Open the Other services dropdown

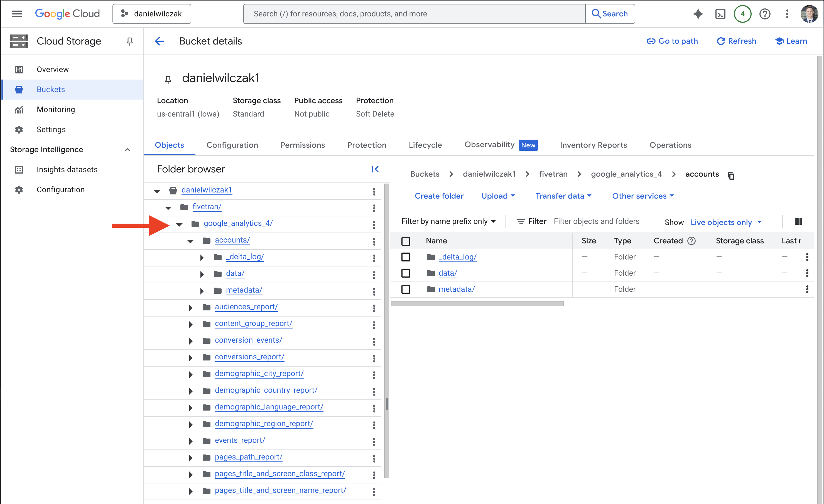coord(642,196)
